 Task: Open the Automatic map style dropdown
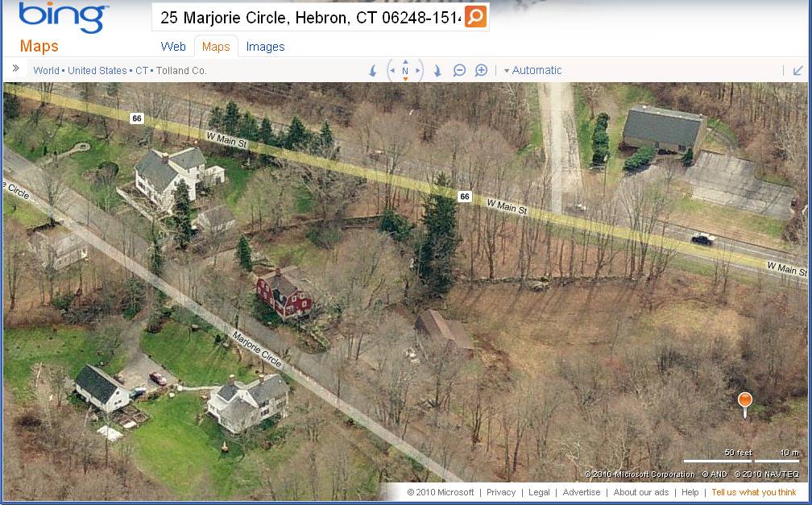click(533, 70)
